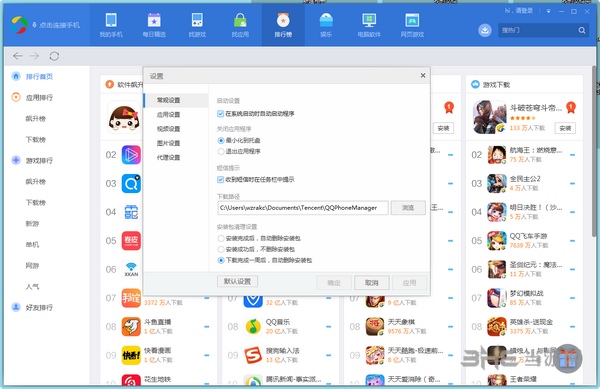
Task: Select 最小化到托盘 radio option
Action: click(221, 140)
